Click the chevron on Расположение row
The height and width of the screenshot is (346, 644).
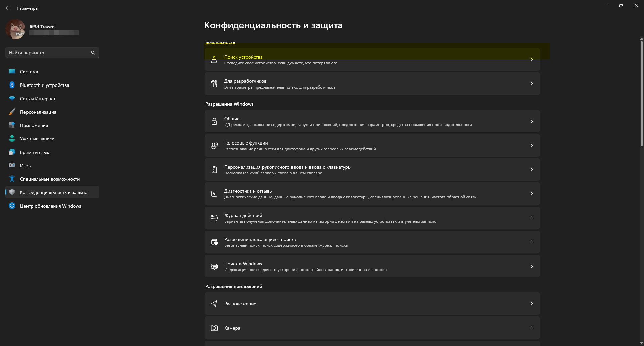coord(532,304)
